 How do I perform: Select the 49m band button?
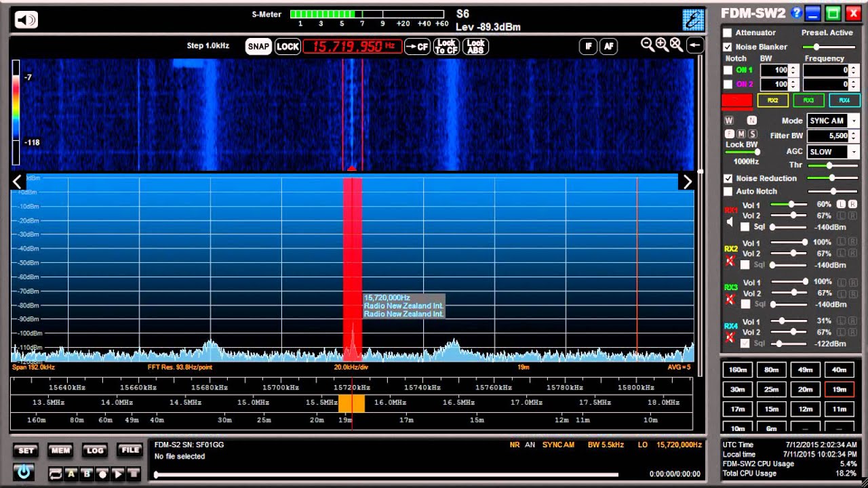[806, 370]
